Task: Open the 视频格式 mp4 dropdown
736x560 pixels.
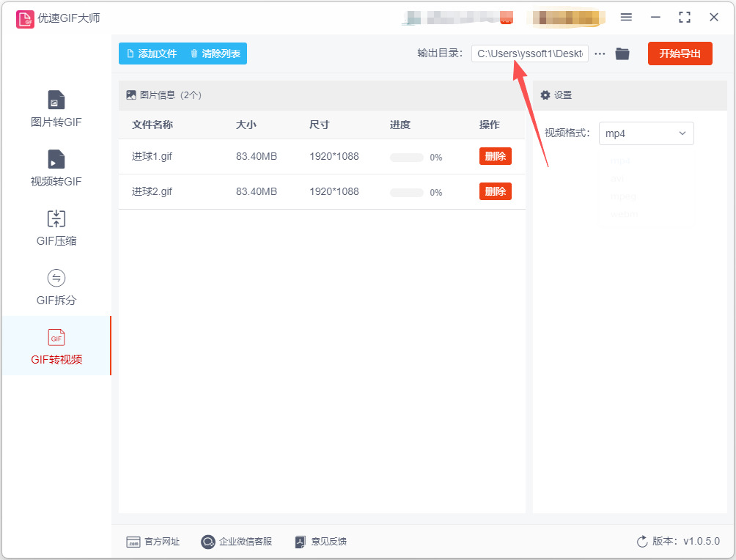Action: pyautogui.click(x=646, y=133)
